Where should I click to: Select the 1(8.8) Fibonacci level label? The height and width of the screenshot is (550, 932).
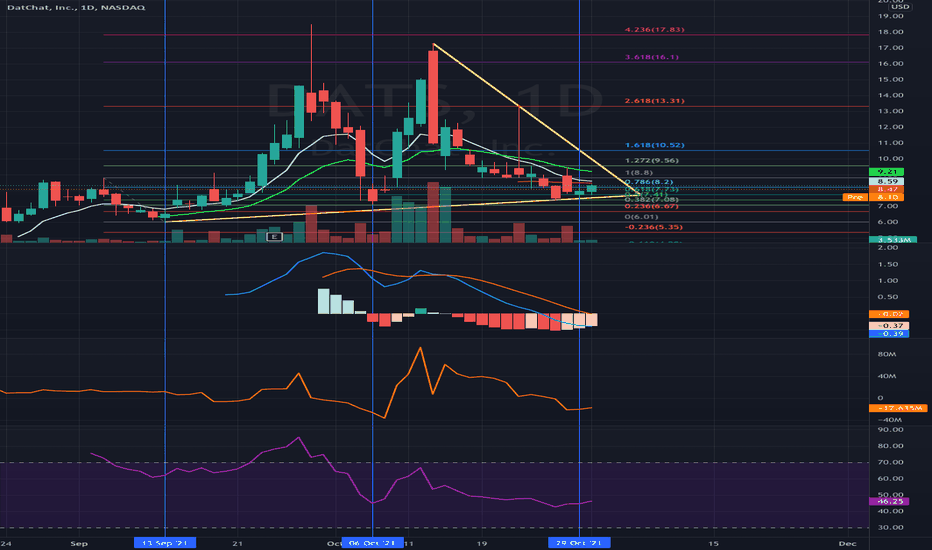point(638,172)
